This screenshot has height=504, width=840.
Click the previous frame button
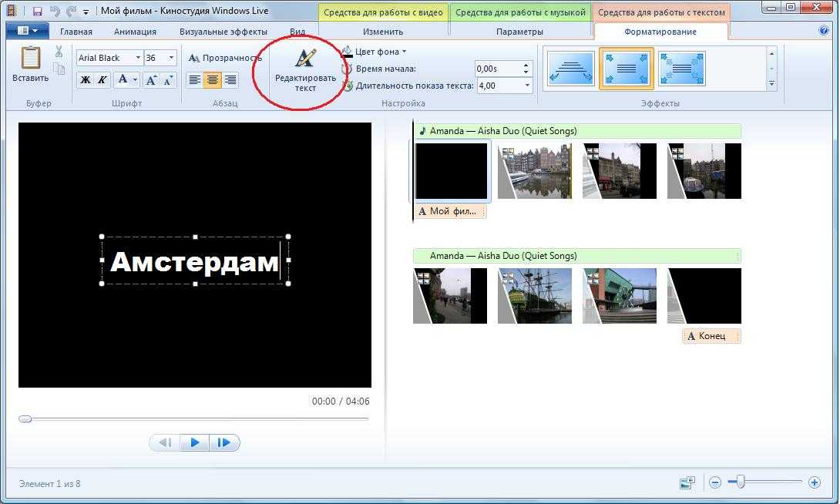(x=165, y=442)
